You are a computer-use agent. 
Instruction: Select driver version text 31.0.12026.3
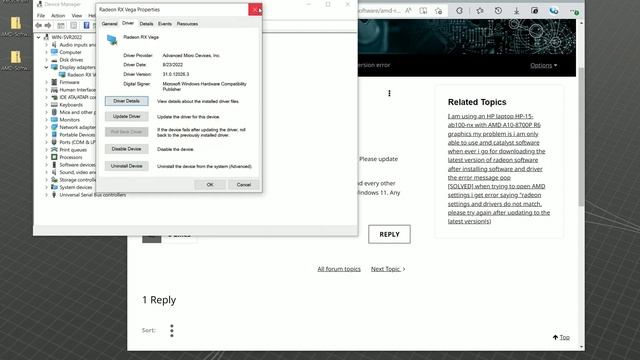coord(176,74)
